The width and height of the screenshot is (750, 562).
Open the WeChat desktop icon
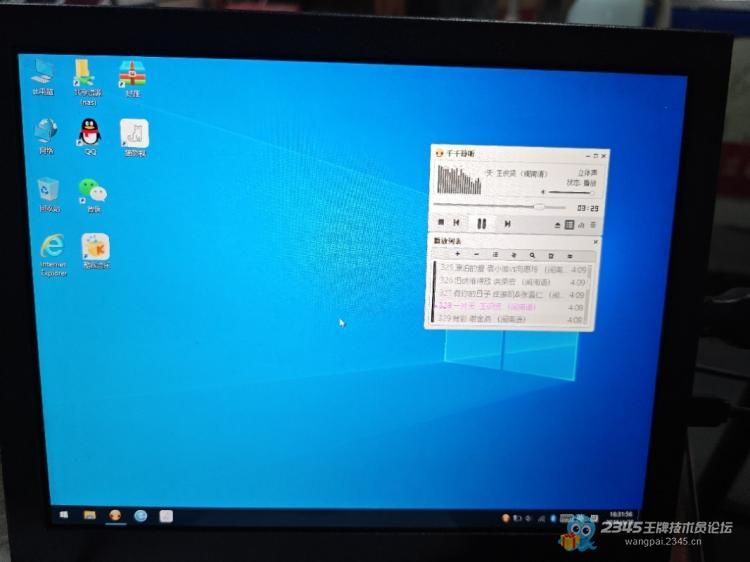coord(92,190)
